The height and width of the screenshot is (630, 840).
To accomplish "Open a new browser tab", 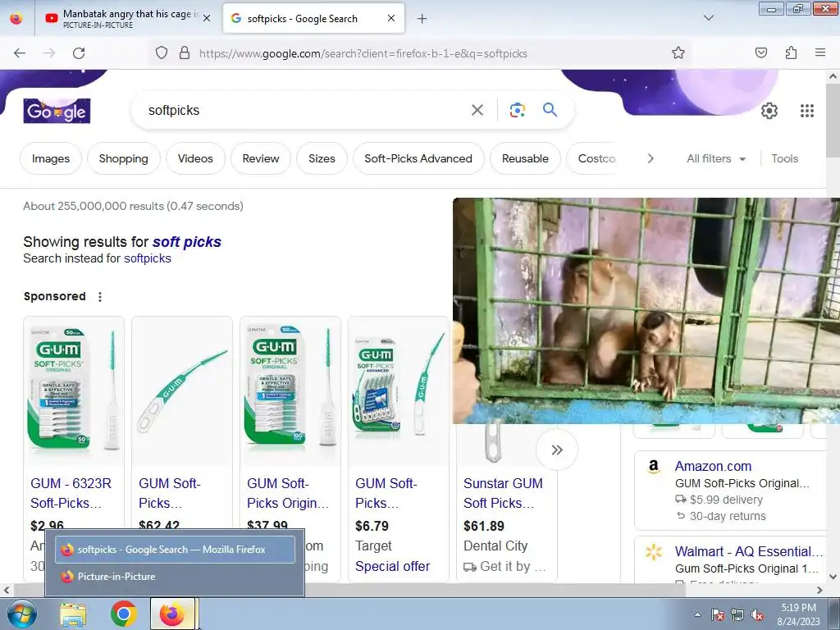I will click(422, 19).
